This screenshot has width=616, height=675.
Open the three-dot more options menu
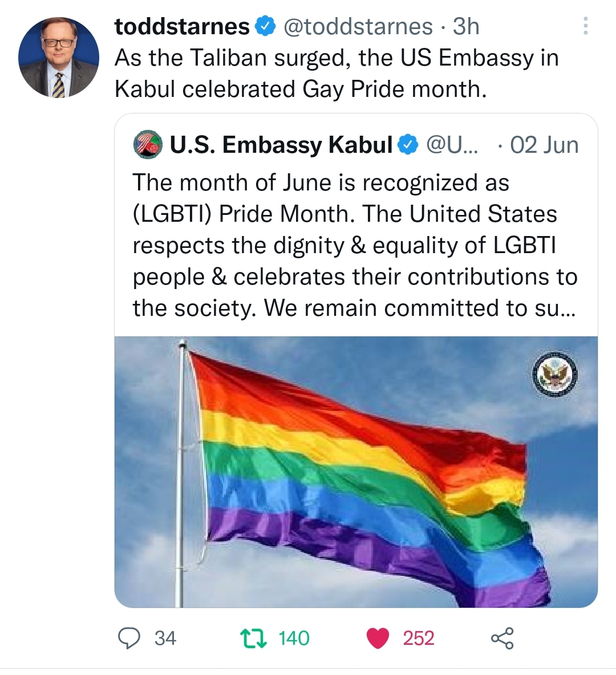click(585, 26)
